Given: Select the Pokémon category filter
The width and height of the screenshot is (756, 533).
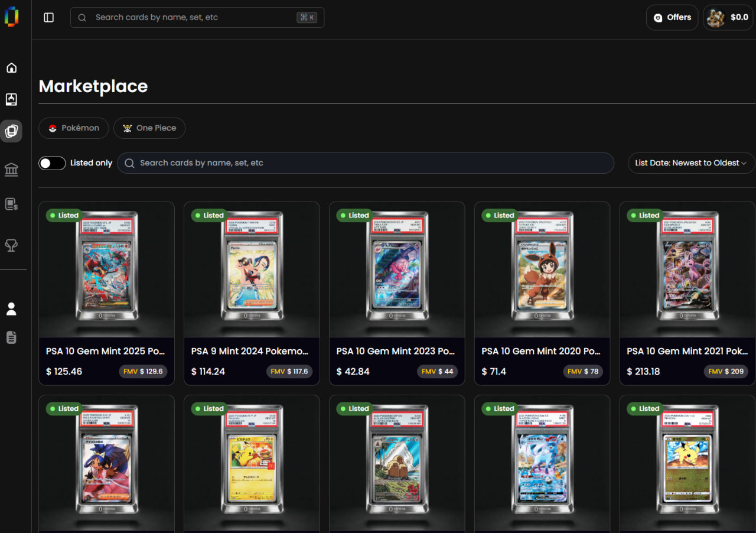Looking at the screenshot, I should 74,128.
